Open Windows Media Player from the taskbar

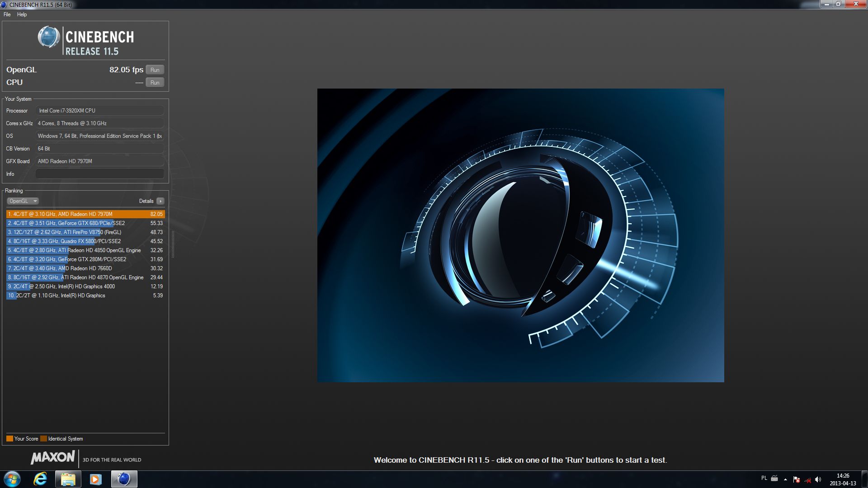[x=95, y=479]
